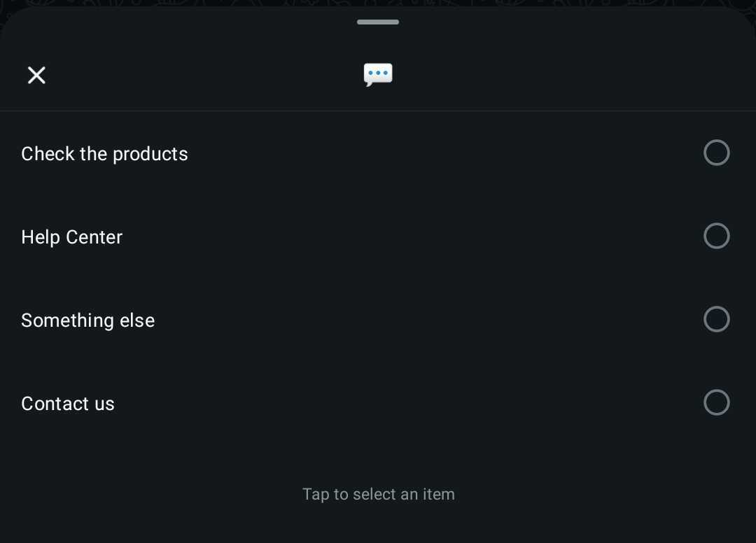
Task: Click the "Tap to select an item" hint
Action: click(x=378, y=494)
